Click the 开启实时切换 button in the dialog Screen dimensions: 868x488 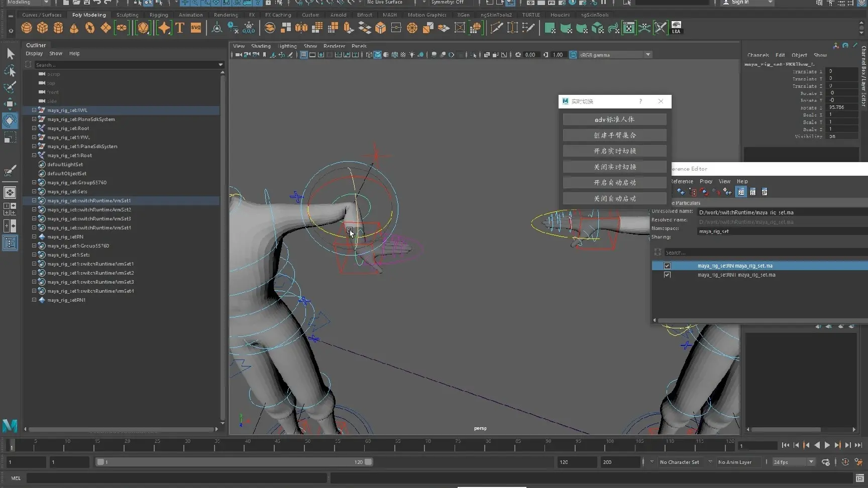(x=614, y=151)
